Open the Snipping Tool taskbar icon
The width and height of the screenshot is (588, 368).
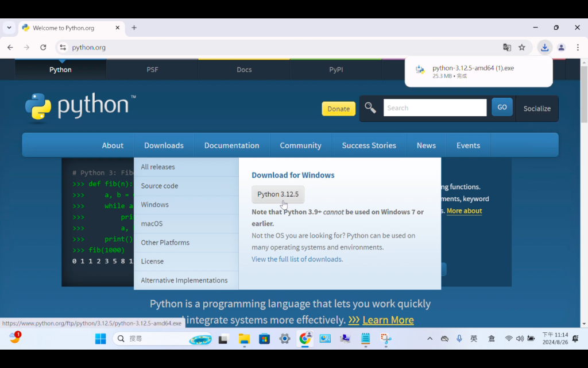coord(386,339)
